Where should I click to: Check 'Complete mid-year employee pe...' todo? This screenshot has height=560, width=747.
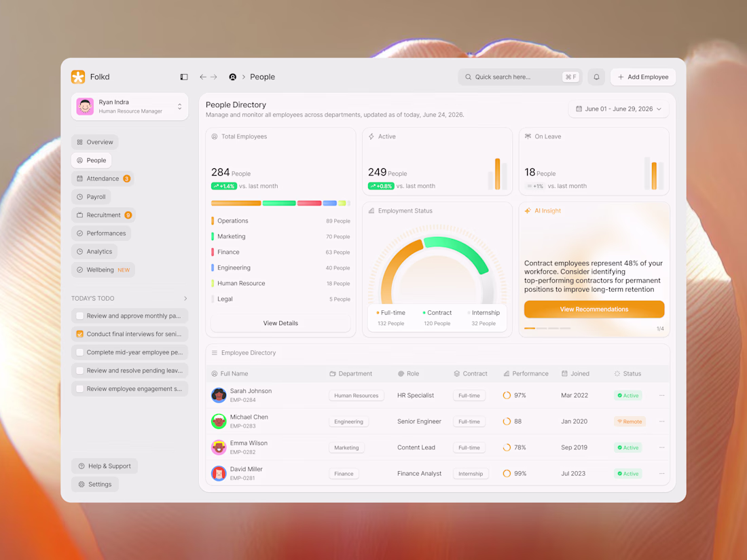pos(80,352)
